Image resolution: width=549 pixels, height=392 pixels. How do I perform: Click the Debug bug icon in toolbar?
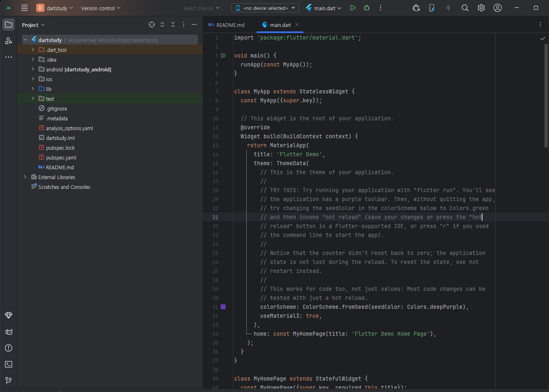tap(367, 8)
